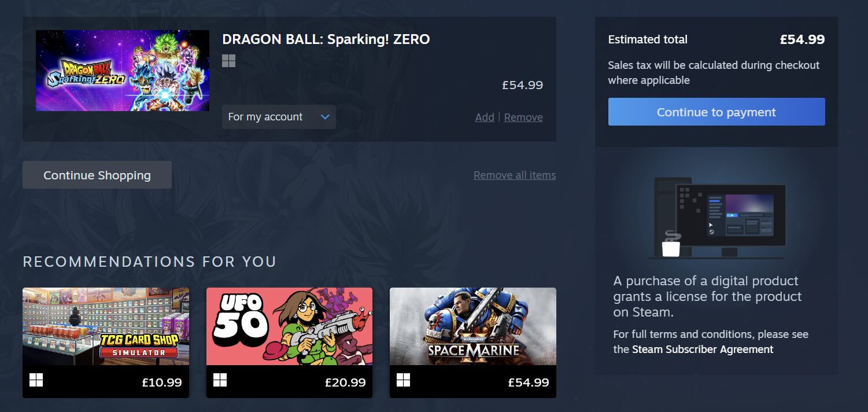
Task: Click the blue chevron arrow in account dropdown
Action: tap(325, 117)
